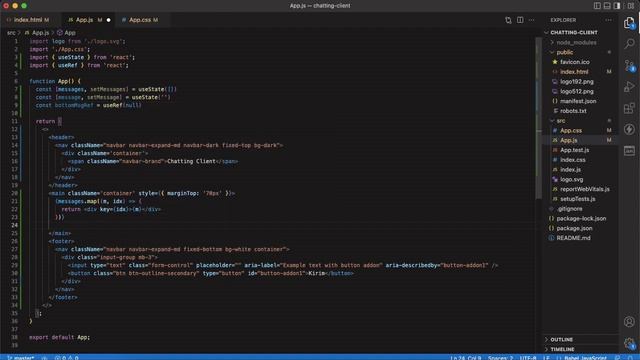Open .gitignore in the explorer
Screen dimensions: 640x360
569,209
